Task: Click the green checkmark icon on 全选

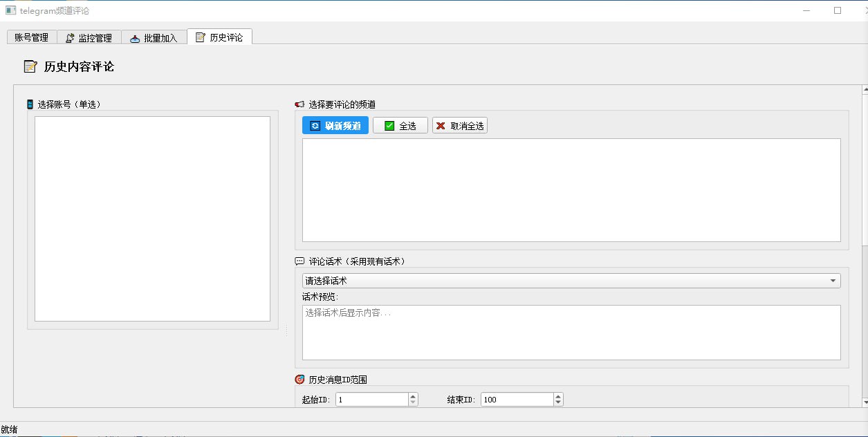Action: (x=389, y=126)
